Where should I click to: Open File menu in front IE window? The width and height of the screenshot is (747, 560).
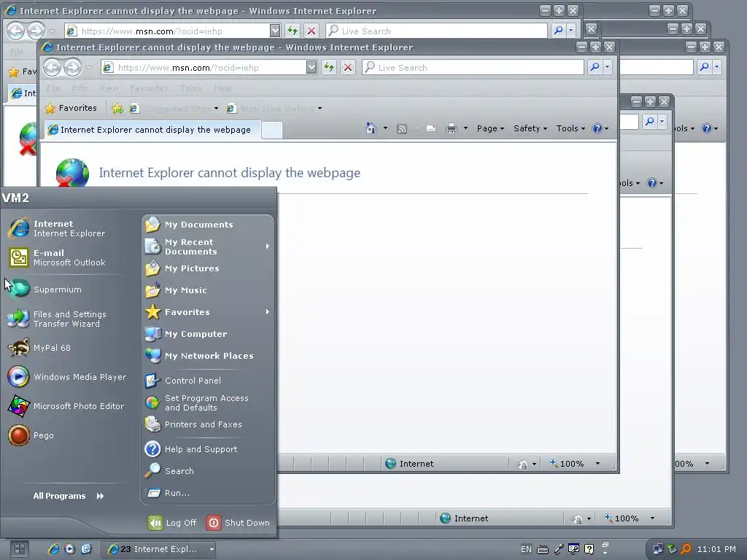pyautogui.click(x=53, y=88)
